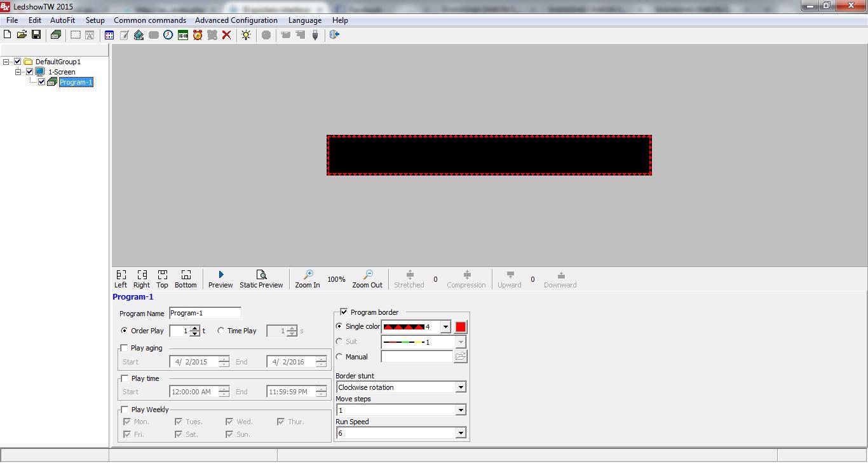868x463 pixels.
Task: Select DefaultGroup1 in the tree
Action: pos(58,62)
